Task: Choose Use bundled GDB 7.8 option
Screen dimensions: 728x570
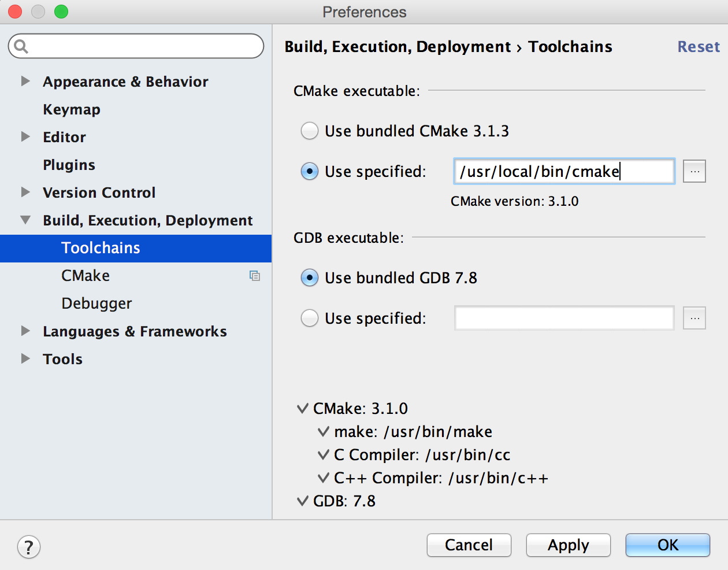Action: [310, 278]
